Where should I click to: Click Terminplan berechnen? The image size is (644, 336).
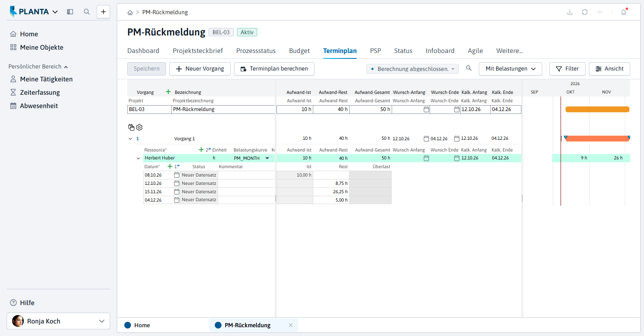pyautogui.click(x=274, y=69)
